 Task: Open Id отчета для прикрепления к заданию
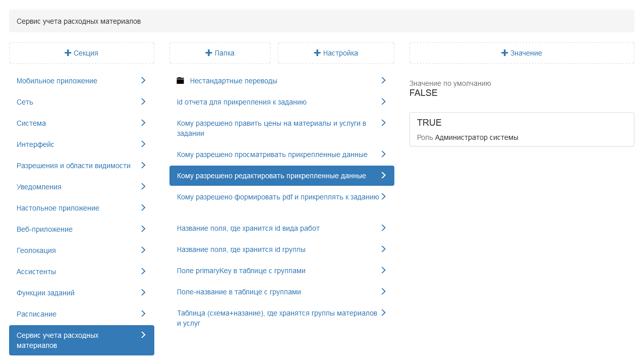[242, 102]
